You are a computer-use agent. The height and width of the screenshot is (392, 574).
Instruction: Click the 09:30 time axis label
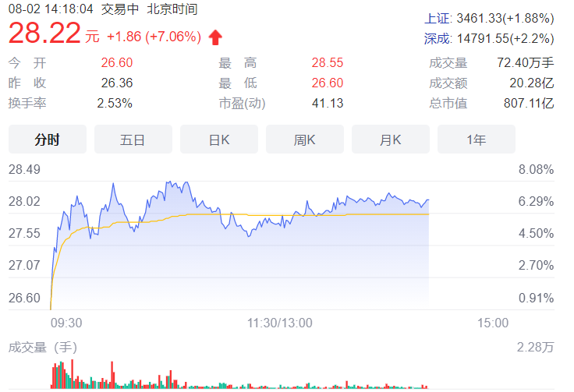(66, 323)
